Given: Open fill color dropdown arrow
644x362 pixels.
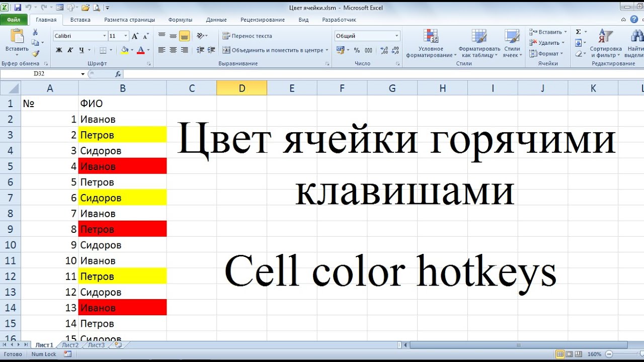Looking at the screenshot, I should (x=132, y=50).
